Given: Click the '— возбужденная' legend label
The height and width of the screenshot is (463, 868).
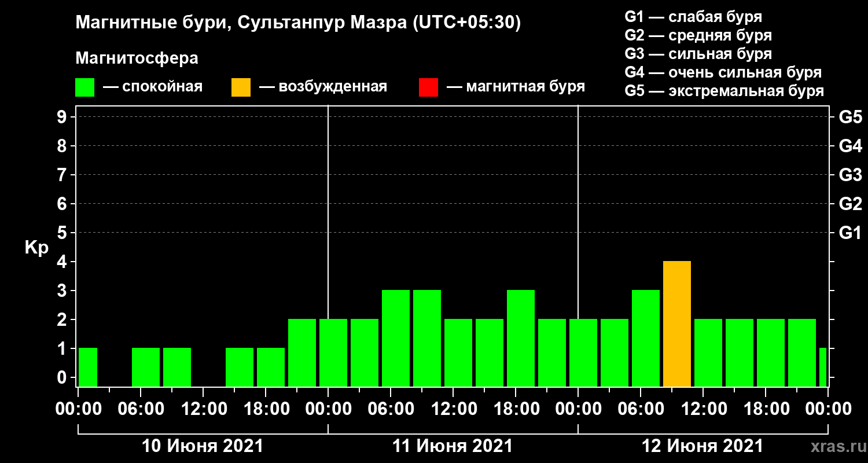Looking at the screenshot, I should pos(323,87).
